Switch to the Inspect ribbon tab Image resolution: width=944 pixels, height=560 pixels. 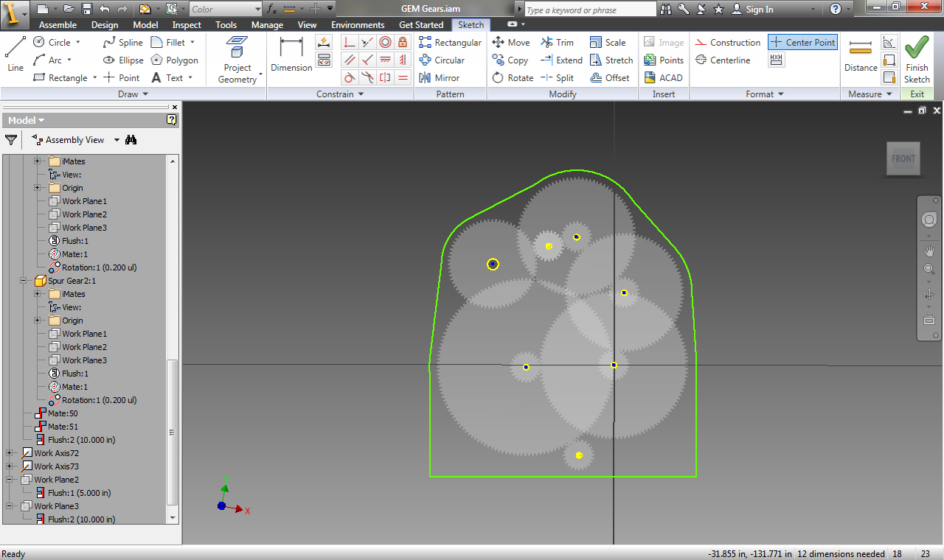(187, 24)
